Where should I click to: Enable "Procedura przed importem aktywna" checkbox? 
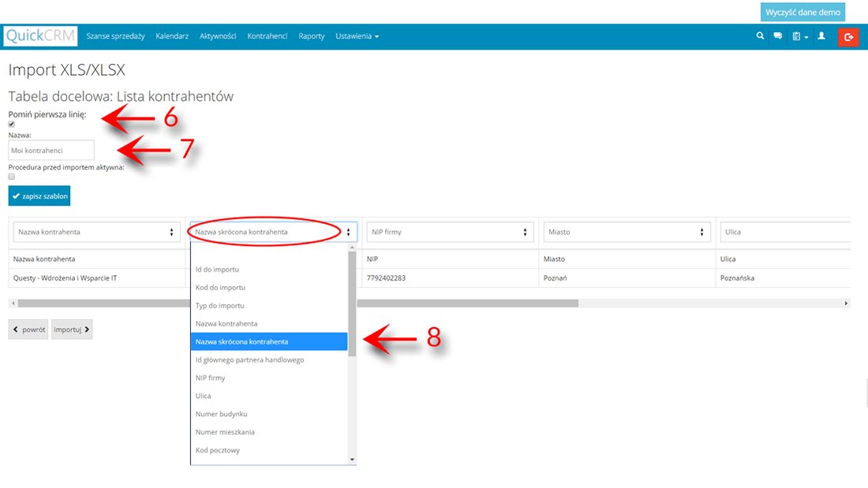[11, 176]
